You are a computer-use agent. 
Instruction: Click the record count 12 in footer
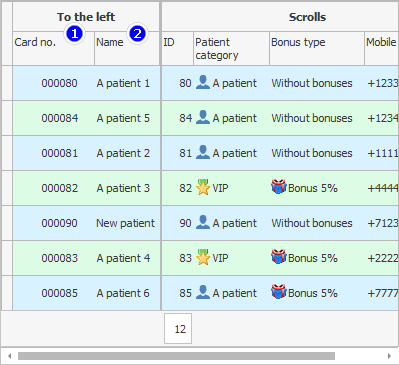[x=178, y=329]
